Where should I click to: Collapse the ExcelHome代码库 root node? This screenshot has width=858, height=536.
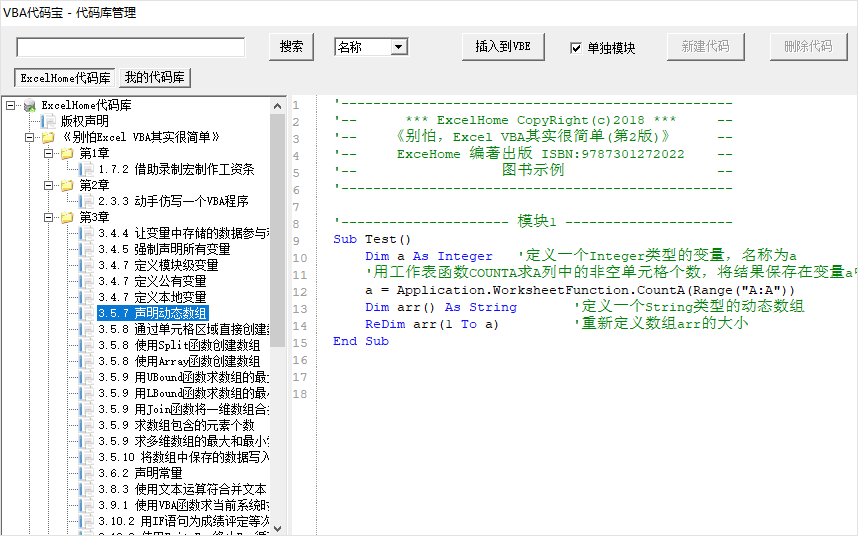(10, 106)
